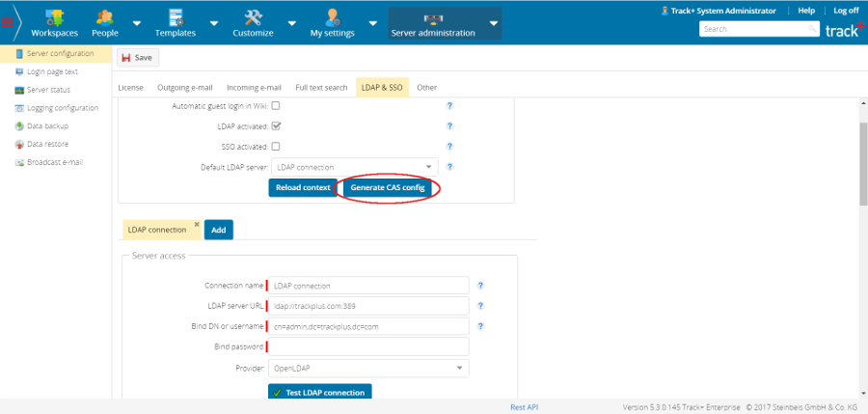Toggle the LDAP activated checkbox
The image size is (868, 414).
(276, 125)
